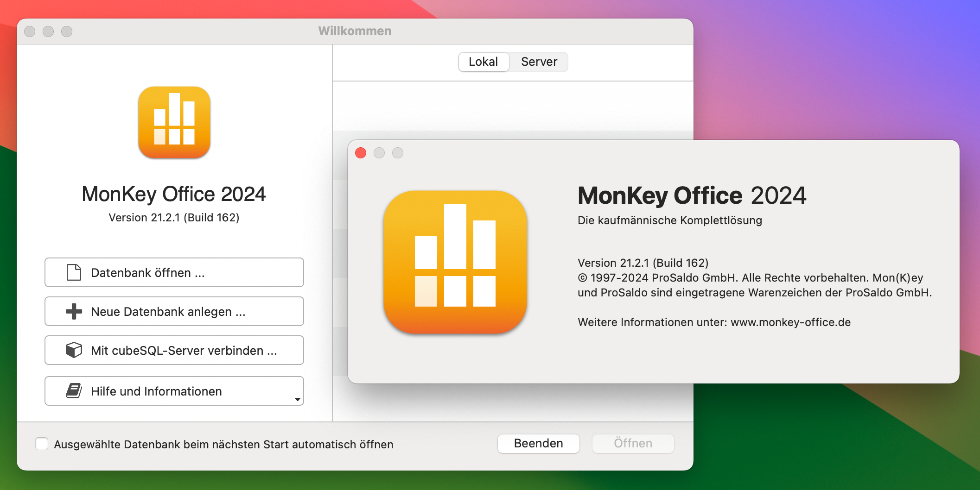Enable automatic opening of selected database checkbox
Viewport: 980px width, 490px height.
tap(42, 444)
